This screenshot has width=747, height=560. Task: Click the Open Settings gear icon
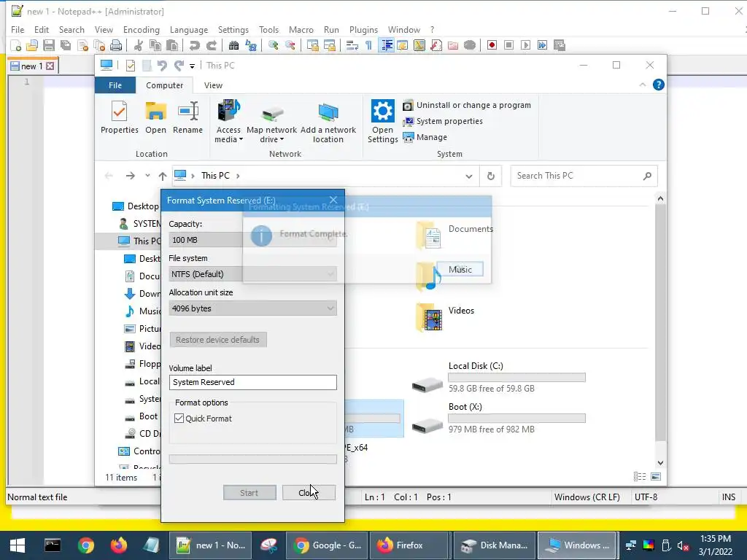click(382, 122)
